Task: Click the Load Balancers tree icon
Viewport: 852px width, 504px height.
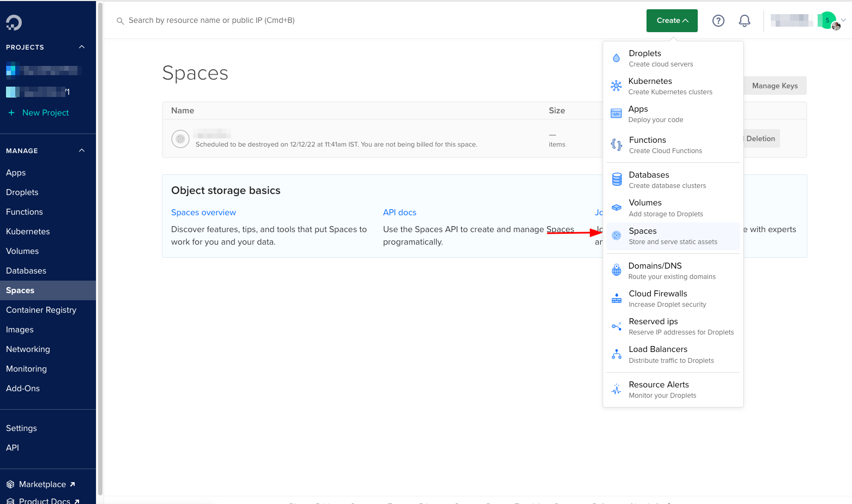Action: pos(617,354)
